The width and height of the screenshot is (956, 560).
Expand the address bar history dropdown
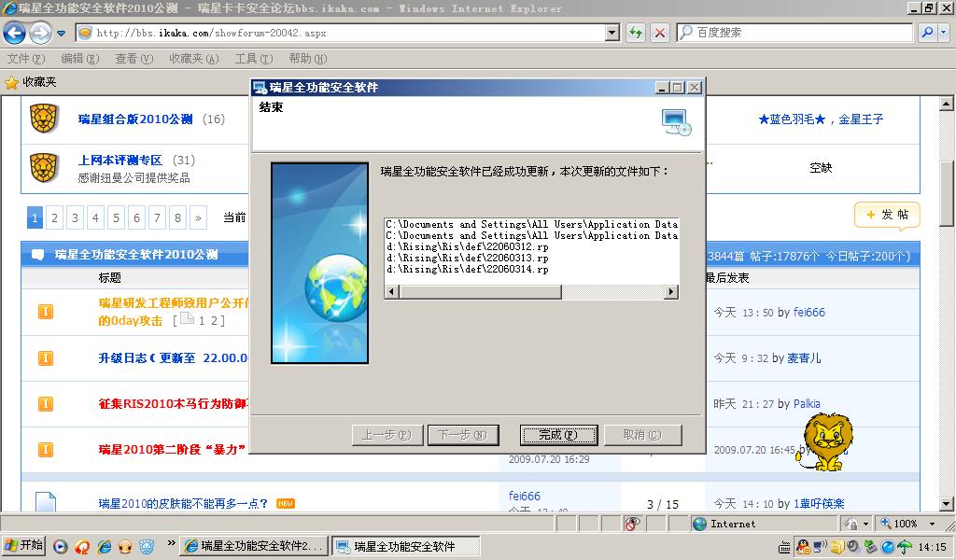point(612,33)
